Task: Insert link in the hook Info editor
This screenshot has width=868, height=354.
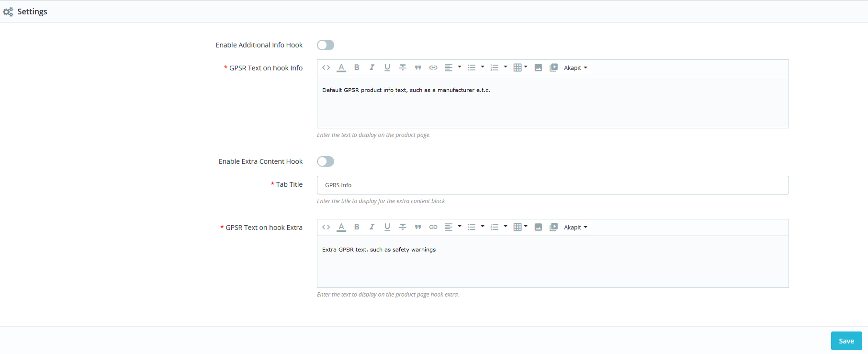Action: point(433,68)
